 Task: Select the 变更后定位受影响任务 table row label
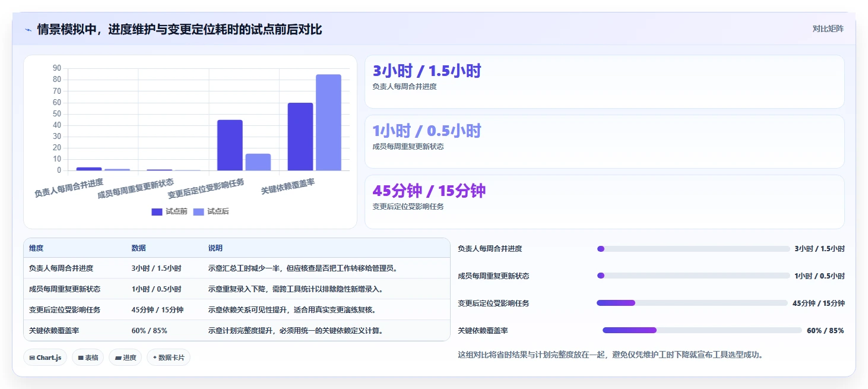click(x=65, y=310)
